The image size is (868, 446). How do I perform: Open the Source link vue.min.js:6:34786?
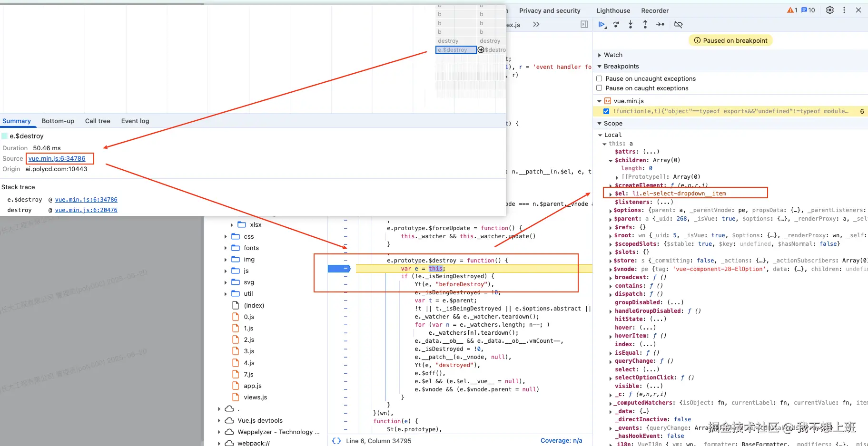[57, 158]
